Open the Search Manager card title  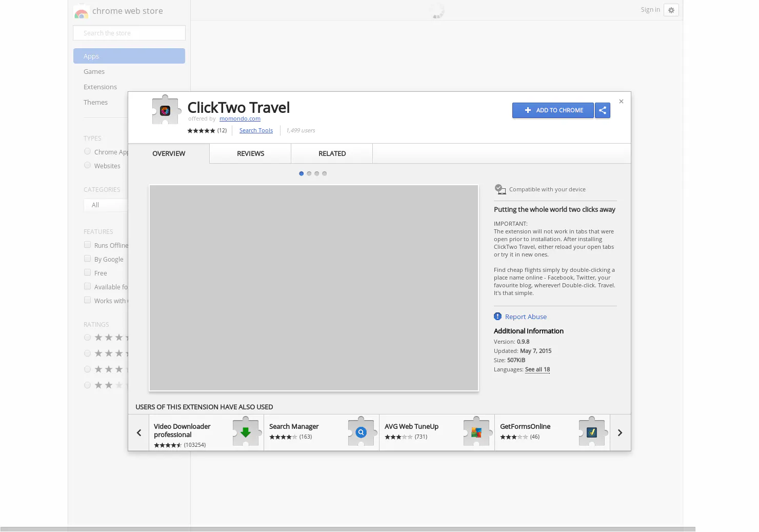294,426
